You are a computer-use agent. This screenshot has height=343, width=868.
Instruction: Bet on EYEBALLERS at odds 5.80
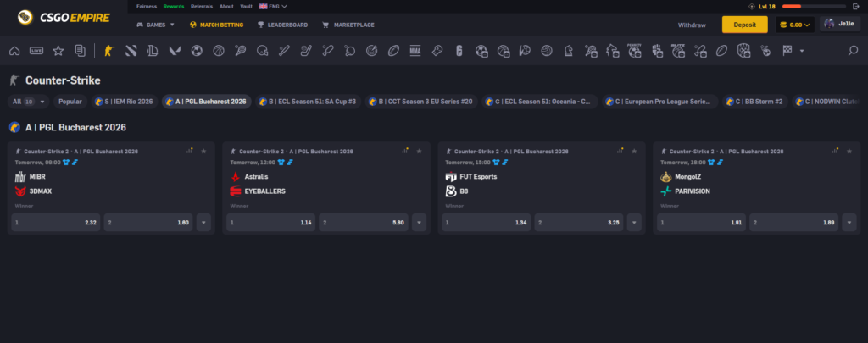point(364,223)
